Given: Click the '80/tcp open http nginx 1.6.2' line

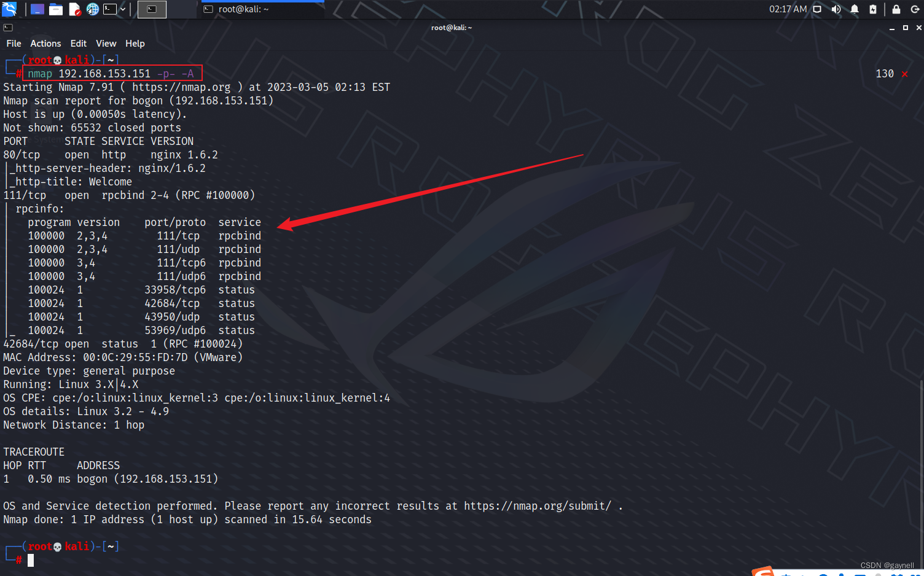Looking at the screenshot, I should pos(111,155).
